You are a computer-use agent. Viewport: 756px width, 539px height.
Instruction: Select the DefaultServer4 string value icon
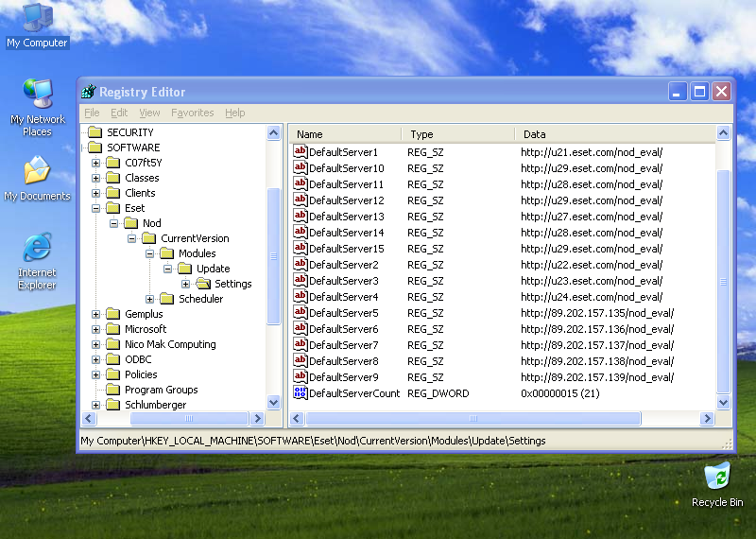[301, 297]
